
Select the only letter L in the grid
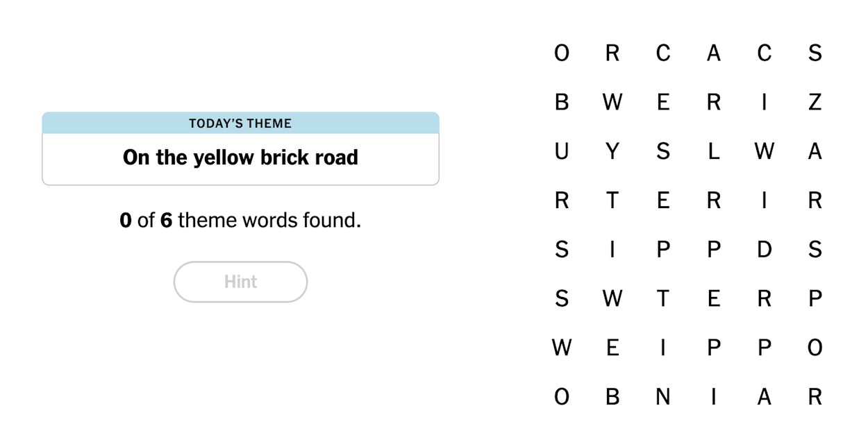point(714,151)
